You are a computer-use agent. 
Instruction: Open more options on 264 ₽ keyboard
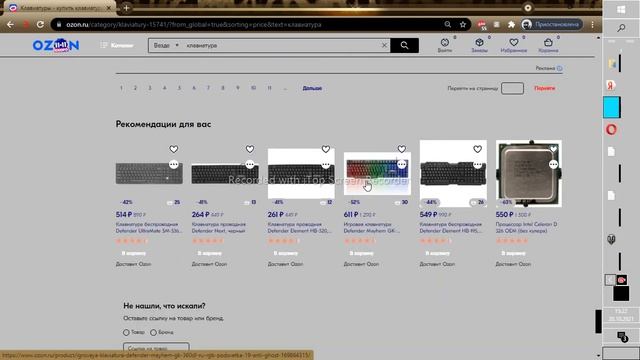(250, 164)
